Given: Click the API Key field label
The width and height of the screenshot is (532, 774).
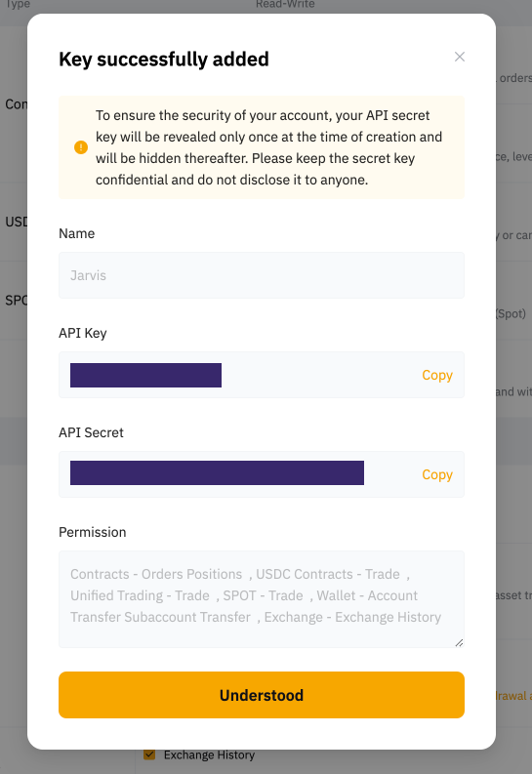Looking at the screenshot, I should 82,333.
